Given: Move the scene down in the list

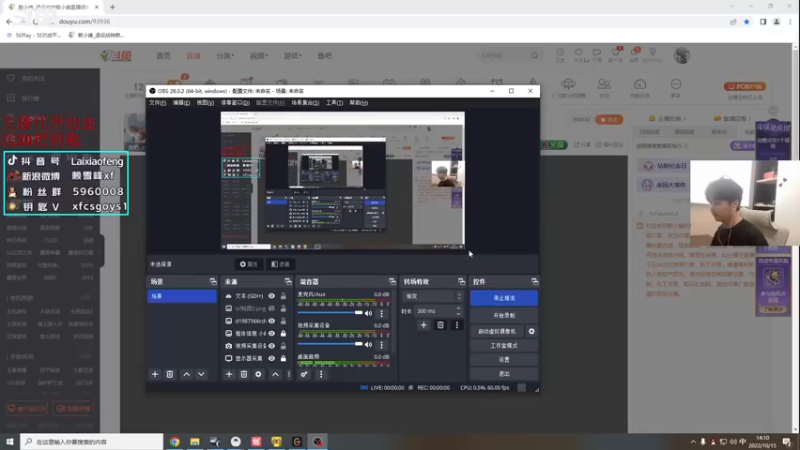Looking at the screenshot, I should (202, 374).
